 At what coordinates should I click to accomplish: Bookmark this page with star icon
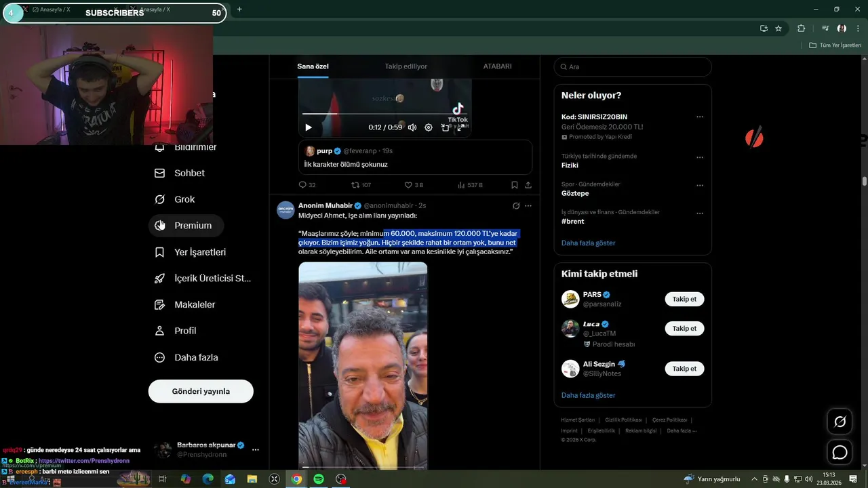(x=778, y=28)
